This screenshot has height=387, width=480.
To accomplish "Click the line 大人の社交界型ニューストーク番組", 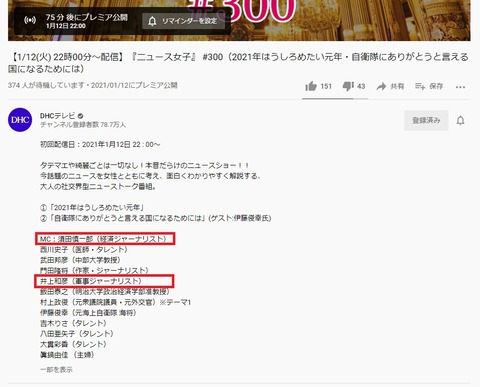I will [98, 186].
